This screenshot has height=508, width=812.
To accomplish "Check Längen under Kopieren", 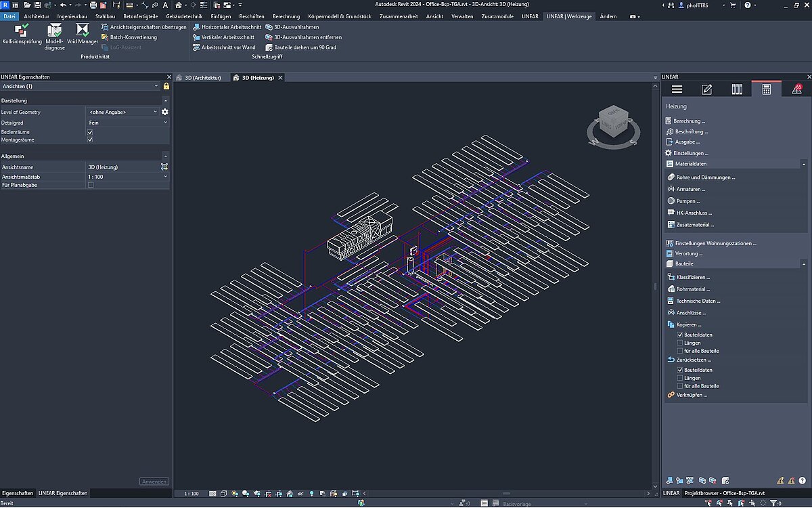I will pos(680,343).
